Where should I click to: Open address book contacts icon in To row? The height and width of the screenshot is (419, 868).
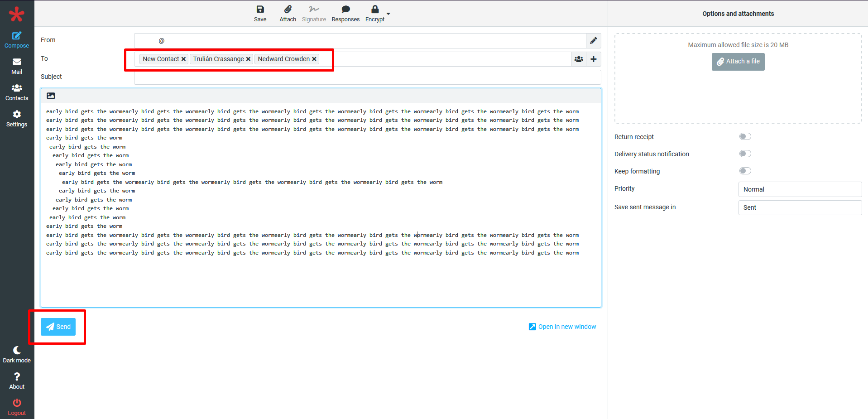[579, 59]
